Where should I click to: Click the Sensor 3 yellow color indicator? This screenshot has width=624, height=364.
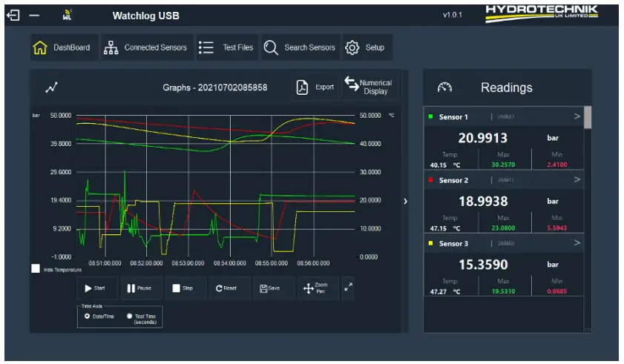click(430, 243)
